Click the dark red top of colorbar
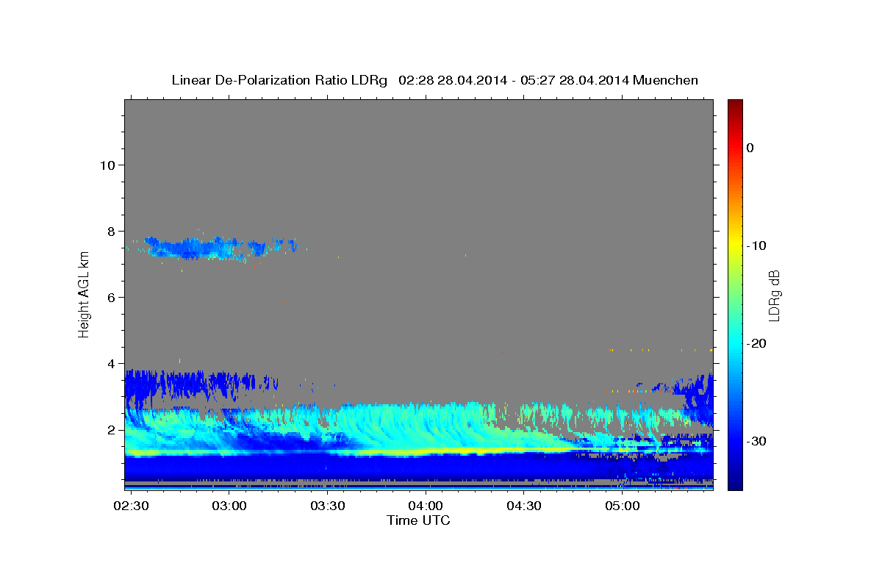 (735, 104)
